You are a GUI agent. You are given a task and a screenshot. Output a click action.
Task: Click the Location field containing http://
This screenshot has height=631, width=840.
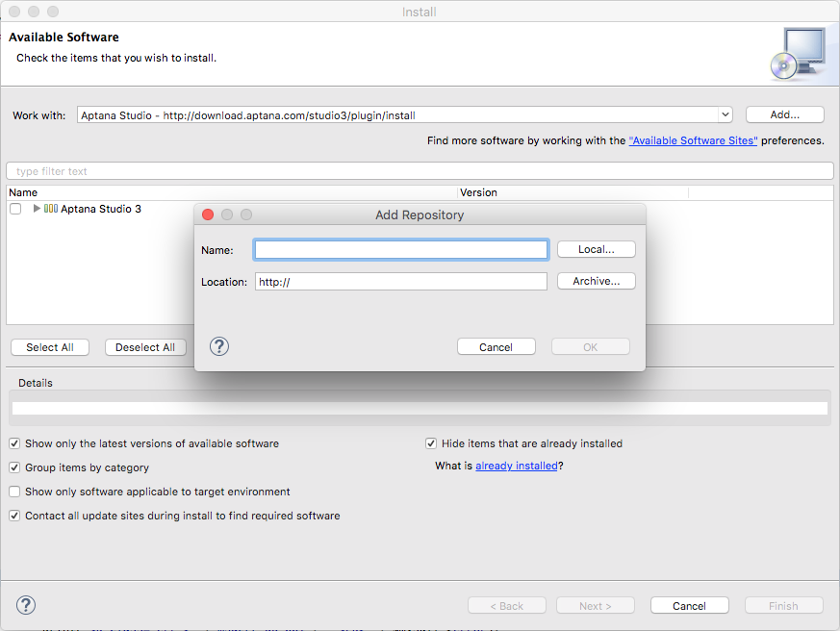click(400, 282)
